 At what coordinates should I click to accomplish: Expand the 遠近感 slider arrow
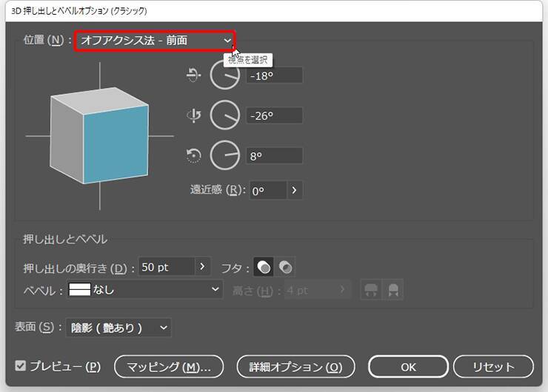point(294,190)
